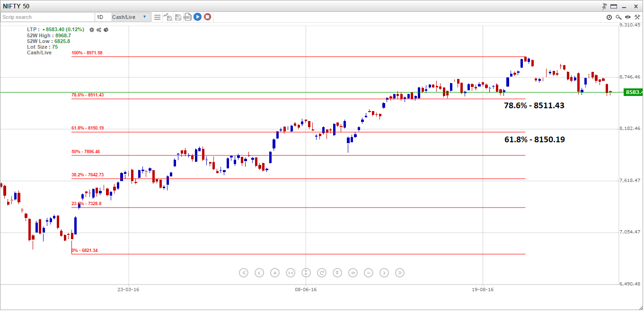Click the Scrip search input field

pyautogui.click(x=48, y=17)
